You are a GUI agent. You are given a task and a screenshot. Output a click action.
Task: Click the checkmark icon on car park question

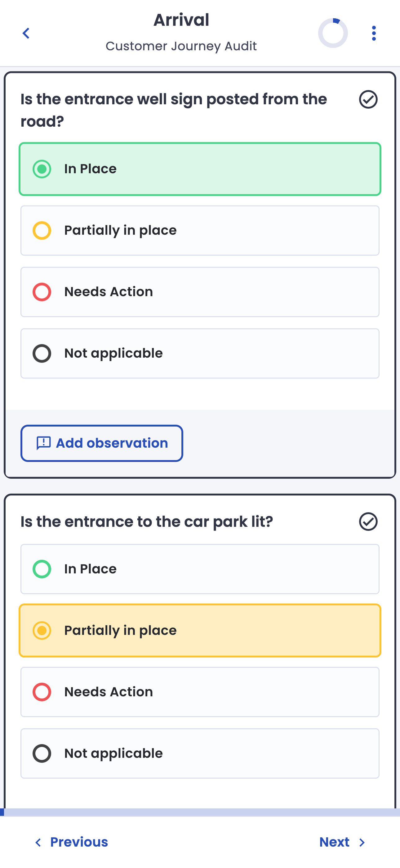click(x=368, y=522)
